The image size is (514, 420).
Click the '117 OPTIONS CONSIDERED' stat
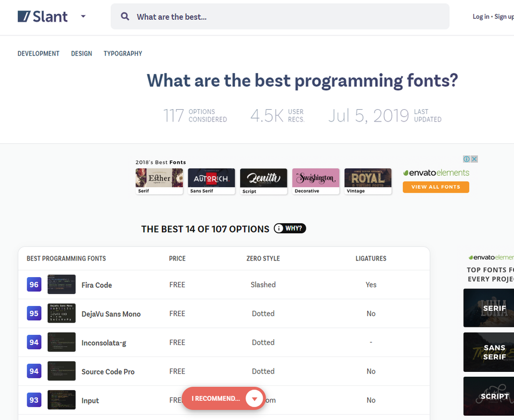(x=195, y=116)
